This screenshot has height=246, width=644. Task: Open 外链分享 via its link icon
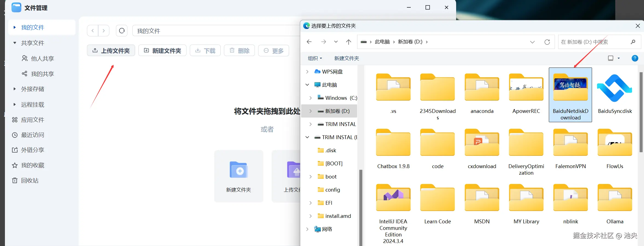[x=15, y=150]
